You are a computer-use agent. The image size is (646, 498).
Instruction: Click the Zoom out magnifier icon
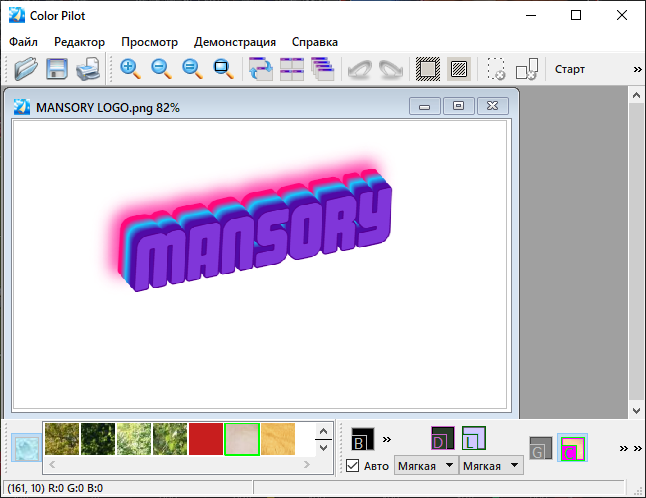click(161, 69)
